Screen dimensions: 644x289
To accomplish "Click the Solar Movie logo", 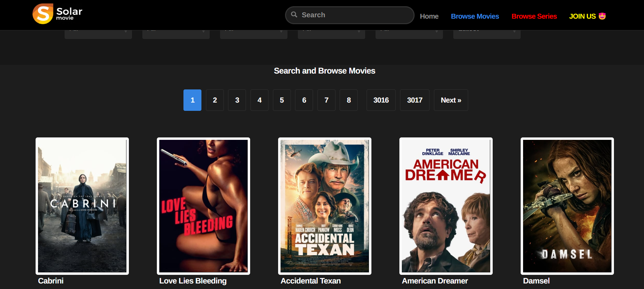I will (57, 14).
